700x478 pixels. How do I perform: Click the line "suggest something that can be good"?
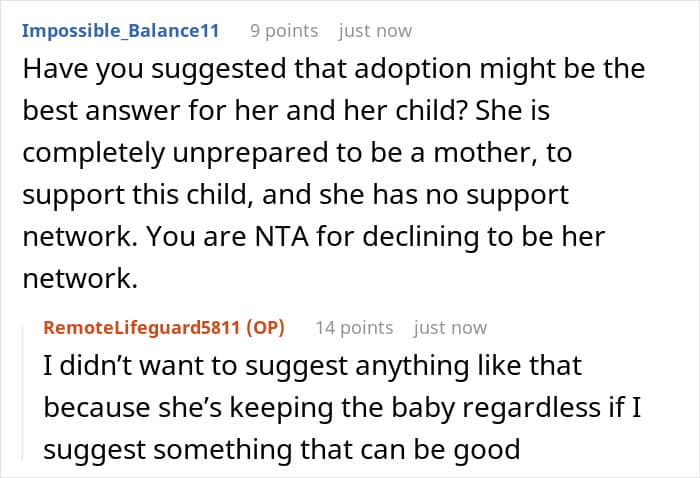click(282, 450)
